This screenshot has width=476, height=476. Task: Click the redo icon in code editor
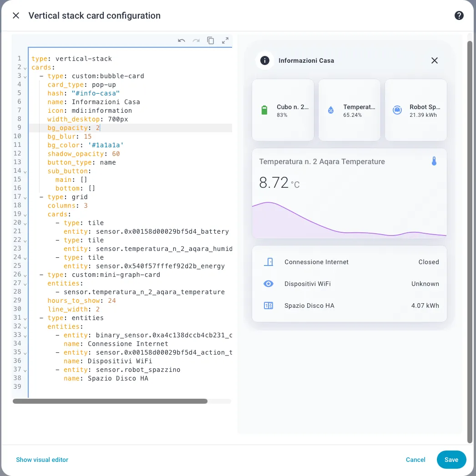click(196, 40)
